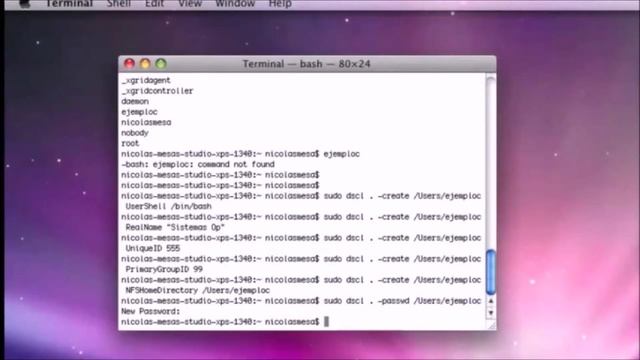Click the 'UniqueID 555' line
This screenshot has height=360, width=640.
click(x=153, y=248)
